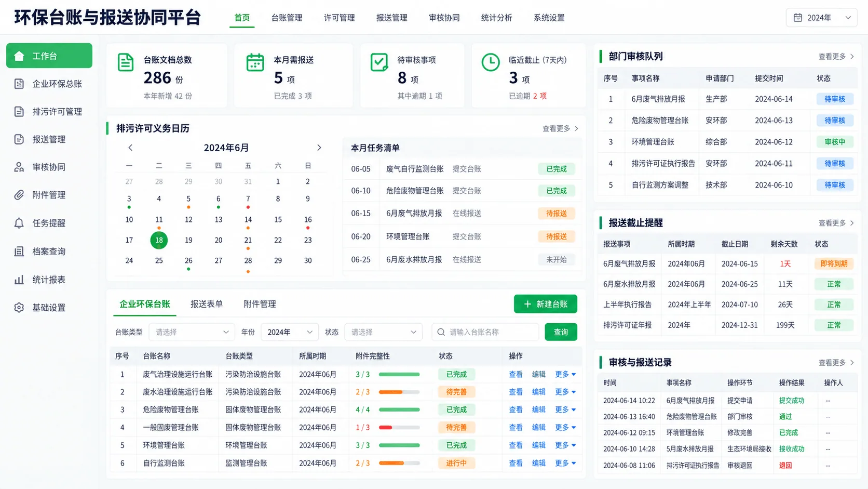Image resolution: width=868 pixels, height=489 pixels.
Task: Expand 更多 for 自行监测台账 row
Action: pos(565,463)
